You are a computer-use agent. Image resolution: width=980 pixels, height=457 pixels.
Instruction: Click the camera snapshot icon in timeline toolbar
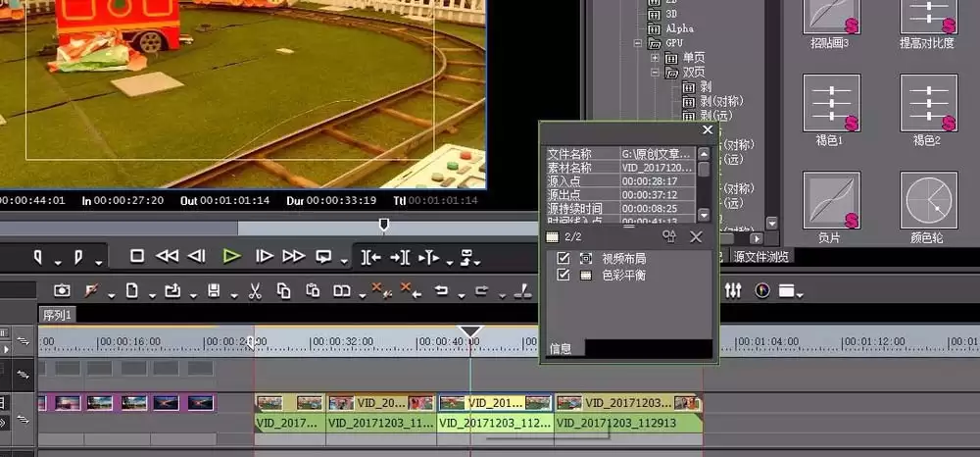61,290
